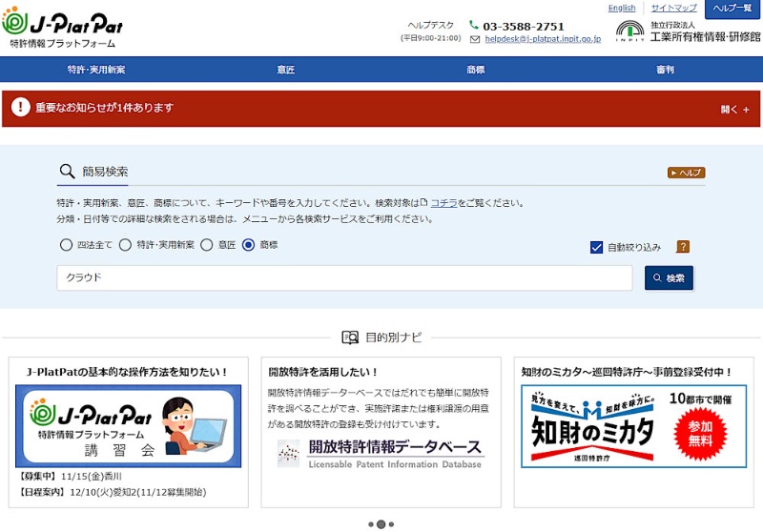Click the document icon before コチラ

[x=423, y=203]
